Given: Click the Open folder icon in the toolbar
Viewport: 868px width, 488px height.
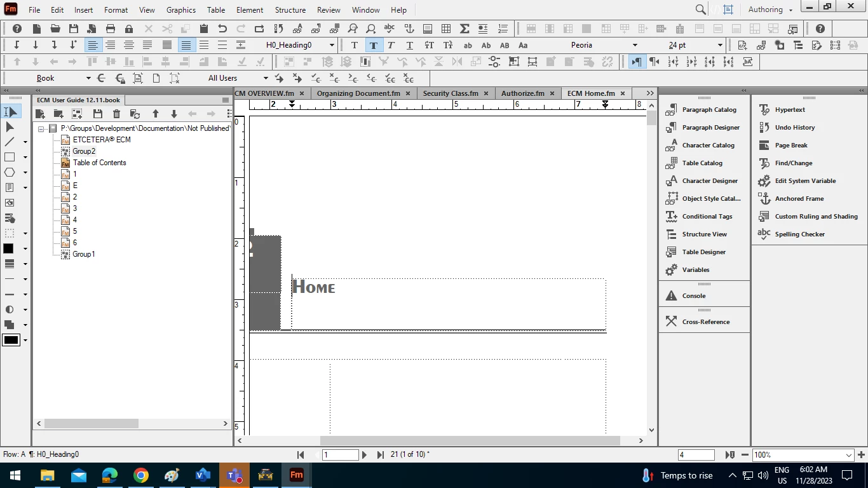Looking at the screenshot, I should pyautogui.click(x=55, y=29).
